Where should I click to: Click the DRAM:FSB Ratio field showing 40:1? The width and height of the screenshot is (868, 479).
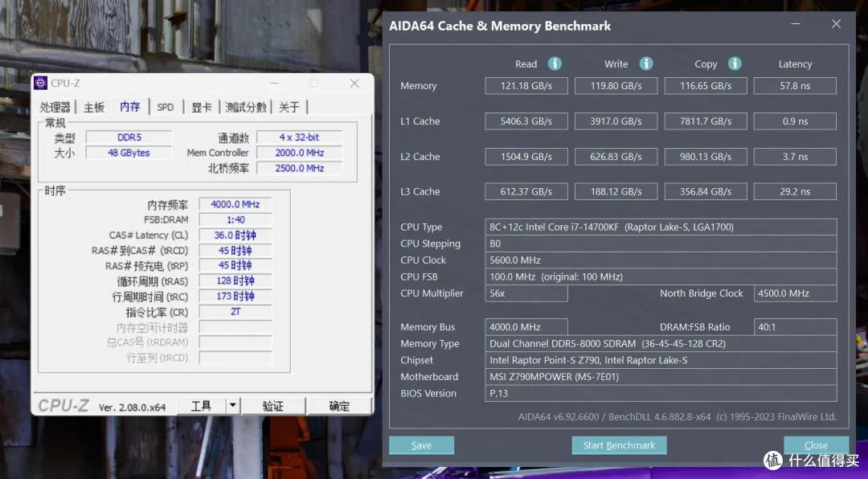pos(795,326)
